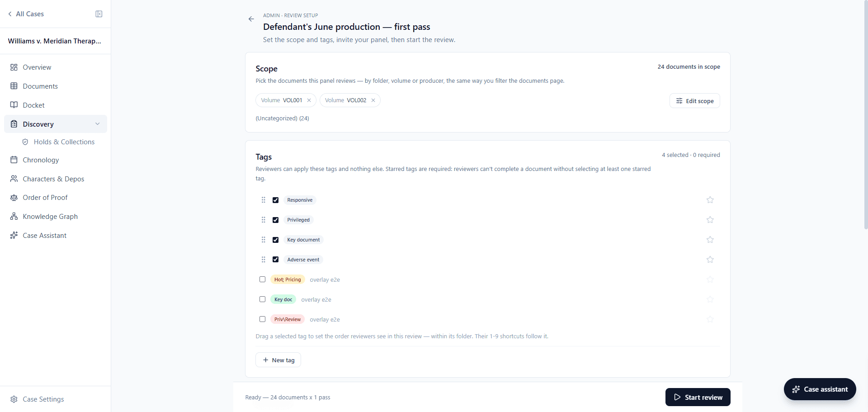Star the Privileged tag as required
The height and width of the screenshot is (412, 868).
(710, 220)
